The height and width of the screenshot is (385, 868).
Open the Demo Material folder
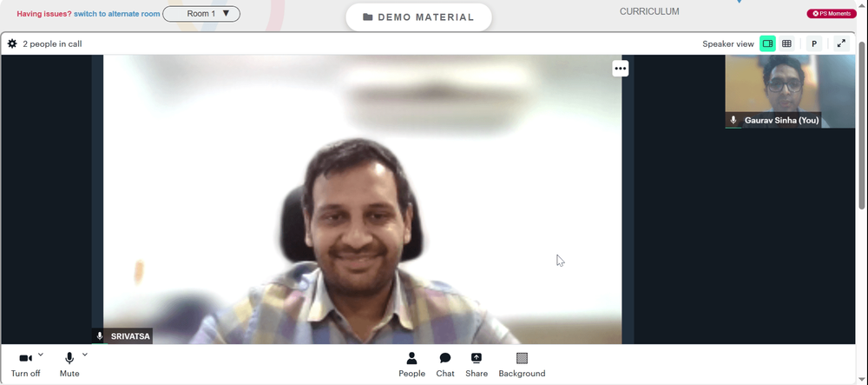[418, 17]
